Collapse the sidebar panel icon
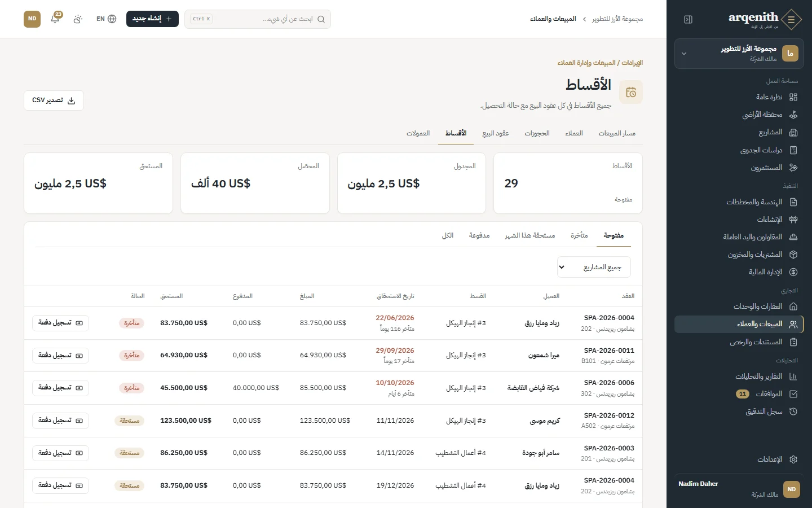The image size is (812, 508). click(x=688, y=19)
